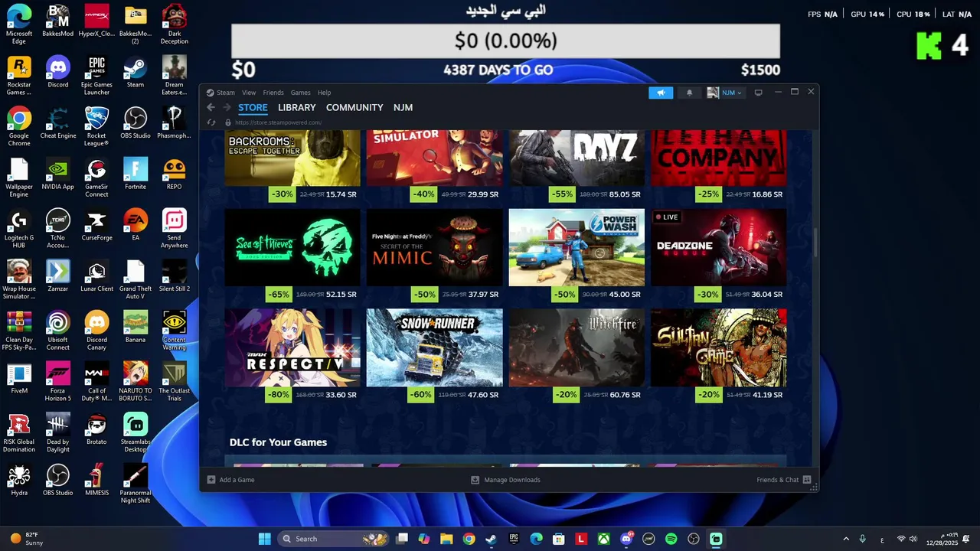Screen dimensions: 980x551
Task: Select the NVIDIA App desktop icon
Action: (58, 174)
